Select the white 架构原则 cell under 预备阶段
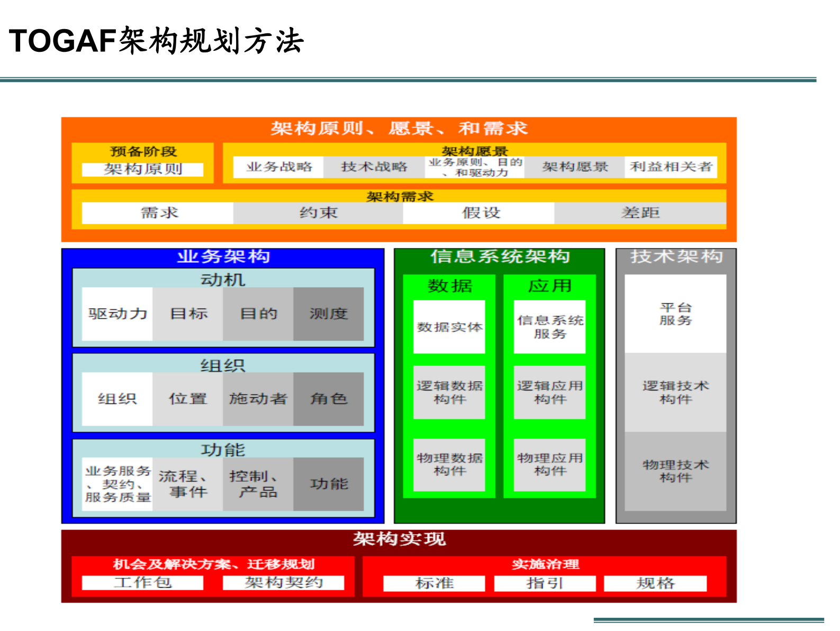The width and height of the screenshot is (840, 631). 143,169
